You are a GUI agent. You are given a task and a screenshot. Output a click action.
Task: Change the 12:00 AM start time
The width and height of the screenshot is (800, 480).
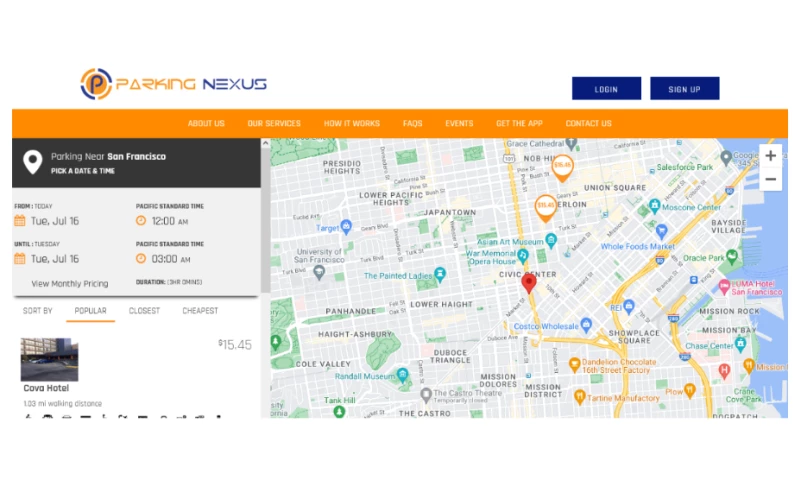coord(170,221)
